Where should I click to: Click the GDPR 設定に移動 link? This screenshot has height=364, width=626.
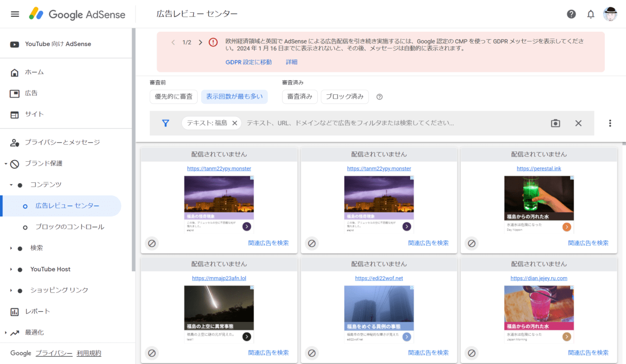(248, 62)
